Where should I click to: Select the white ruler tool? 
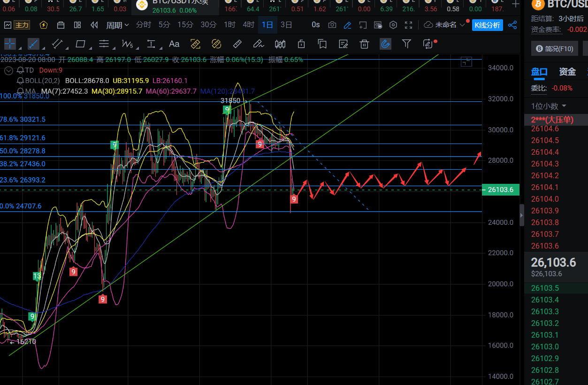(x=237, y=44)
